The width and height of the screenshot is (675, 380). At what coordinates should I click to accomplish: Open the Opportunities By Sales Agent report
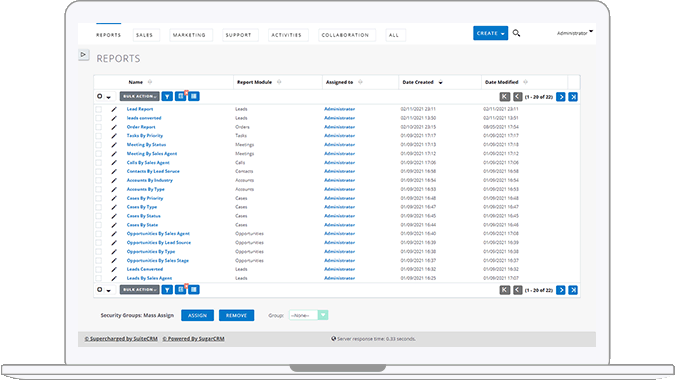[x=158, y=234]
